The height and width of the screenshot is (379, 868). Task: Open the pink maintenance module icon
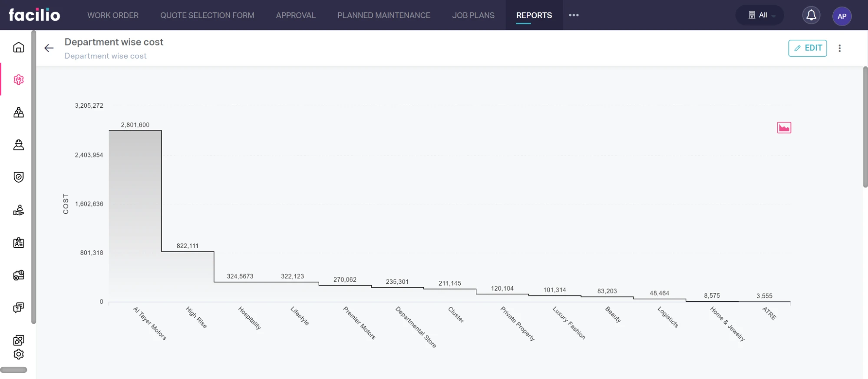[x=18, y=80]
